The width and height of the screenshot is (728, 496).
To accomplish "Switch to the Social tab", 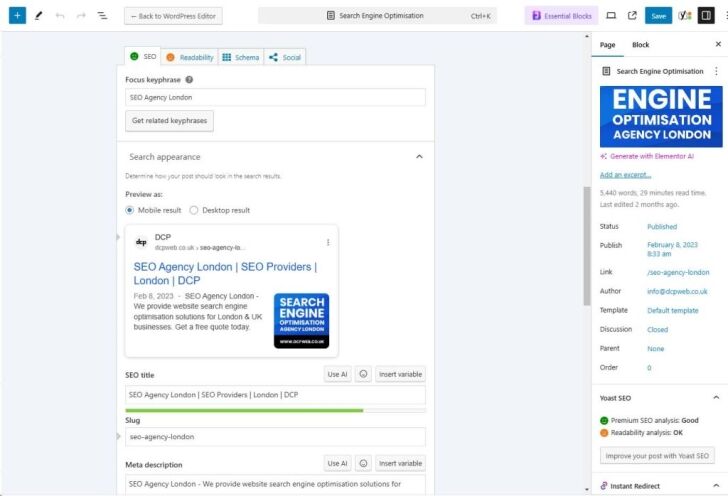I will pos(285,58).
